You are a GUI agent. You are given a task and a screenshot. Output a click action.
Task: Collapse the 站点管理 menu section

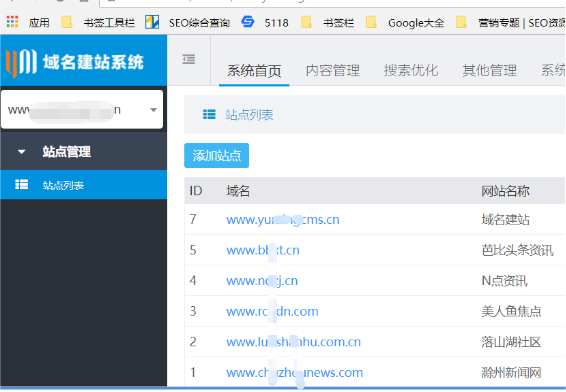[83, 151]
